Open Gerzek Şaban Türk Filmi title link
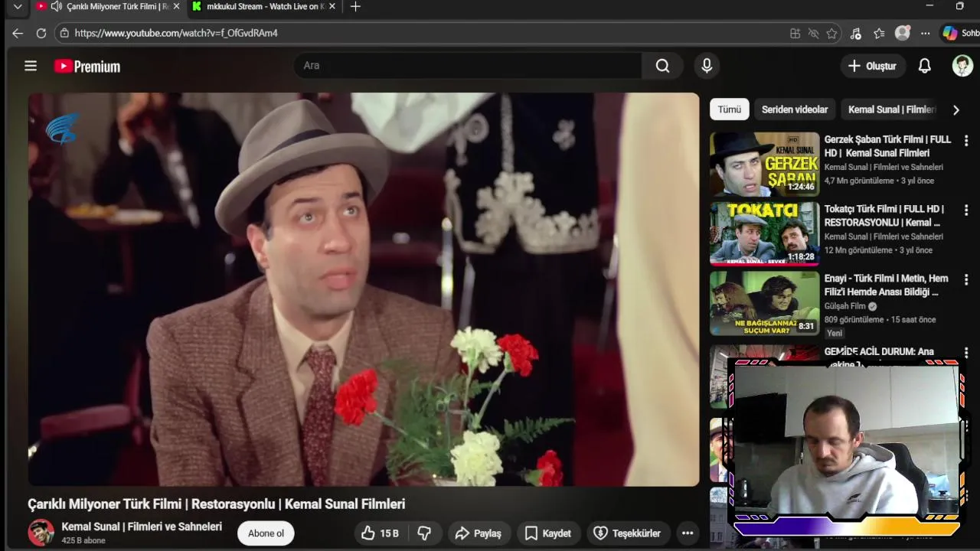Screen dimensions: 980x551 (887, 146)
